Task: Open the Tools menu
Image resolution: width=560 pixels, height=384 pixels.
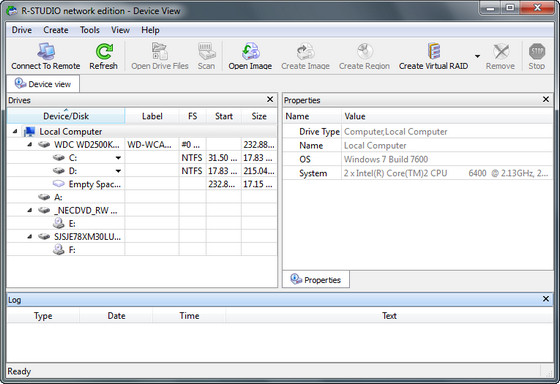Action: point(90,30)
